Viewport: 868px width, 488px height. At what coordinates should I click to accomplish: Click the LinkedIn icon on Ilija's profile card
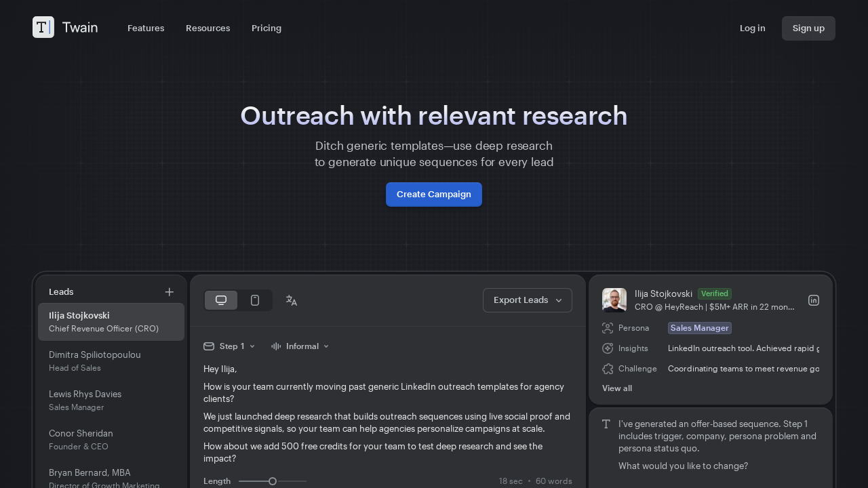click(813, 300)
